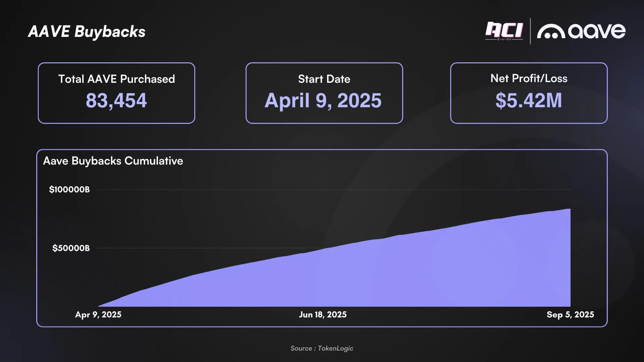Select the 83,454 value
This screenshot has width=644, height=362.
[x=116, y=100]
